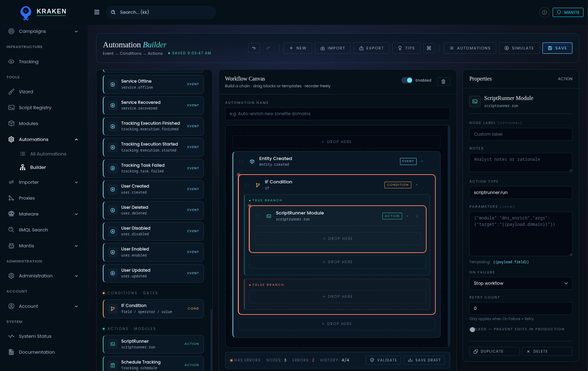Click DELETE in Properties panel
This screenshot has height=371, width=588.
point(547,351)
